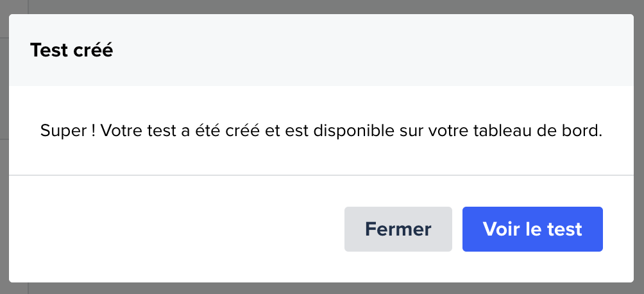Screen dimensions: 644x294
Task: Click "tableau de bord" in the message
Action: [539, 131]
